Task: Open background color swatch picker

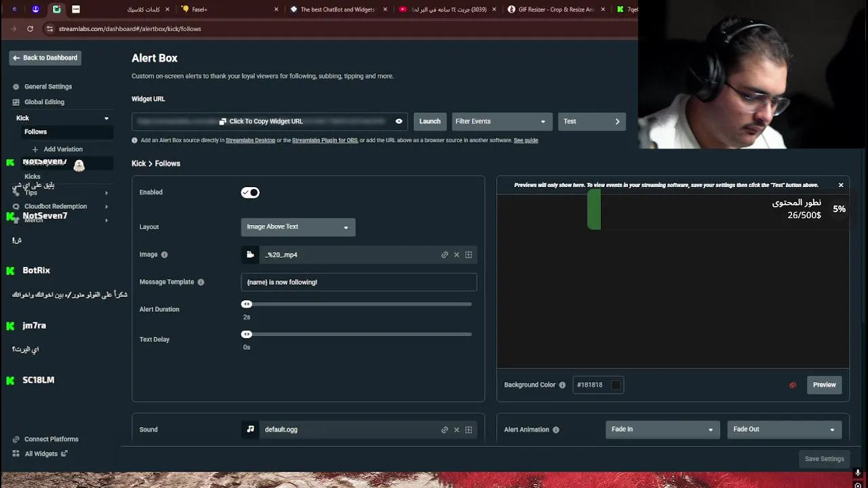Action: 616,385
